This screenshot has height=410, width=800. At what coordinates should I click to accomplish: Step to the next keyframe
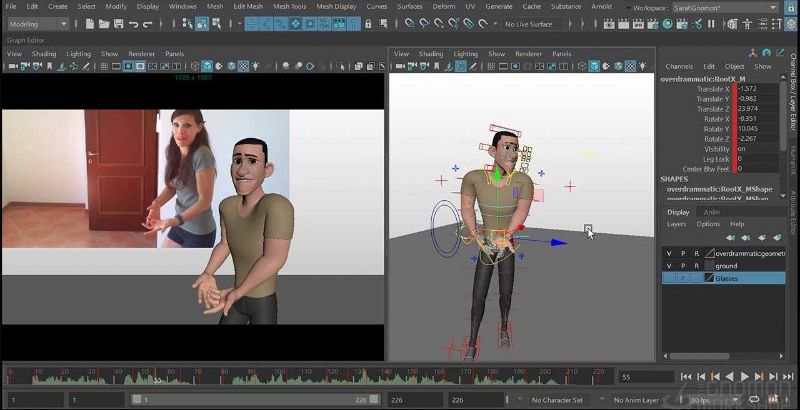(x=759, y=377)
